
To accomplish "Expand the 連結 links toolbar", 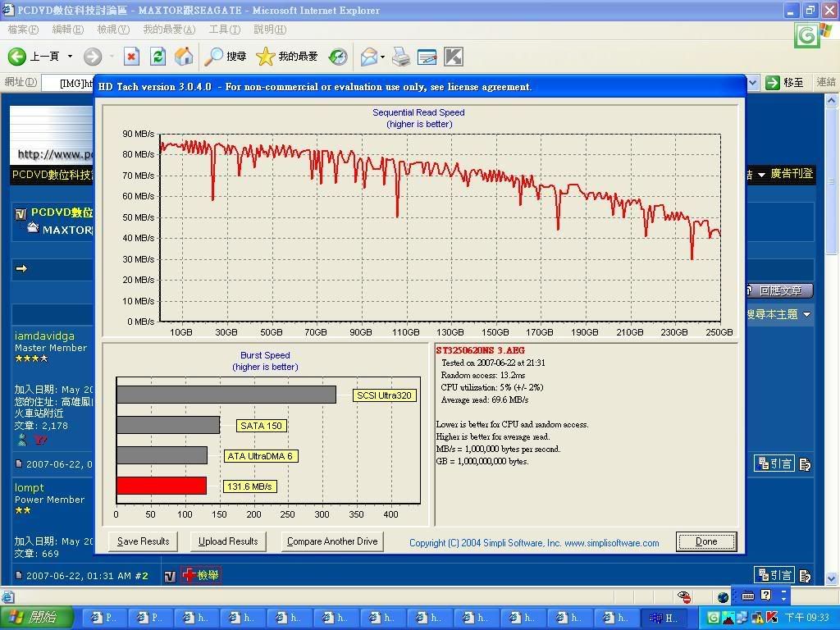I will point(825,83).
